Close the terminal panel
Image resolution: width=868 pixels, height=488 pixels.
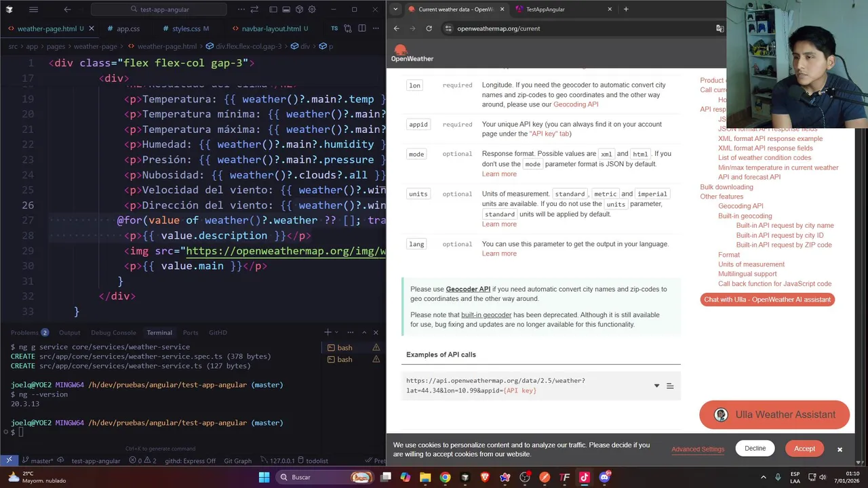click(x=376, y=332)
